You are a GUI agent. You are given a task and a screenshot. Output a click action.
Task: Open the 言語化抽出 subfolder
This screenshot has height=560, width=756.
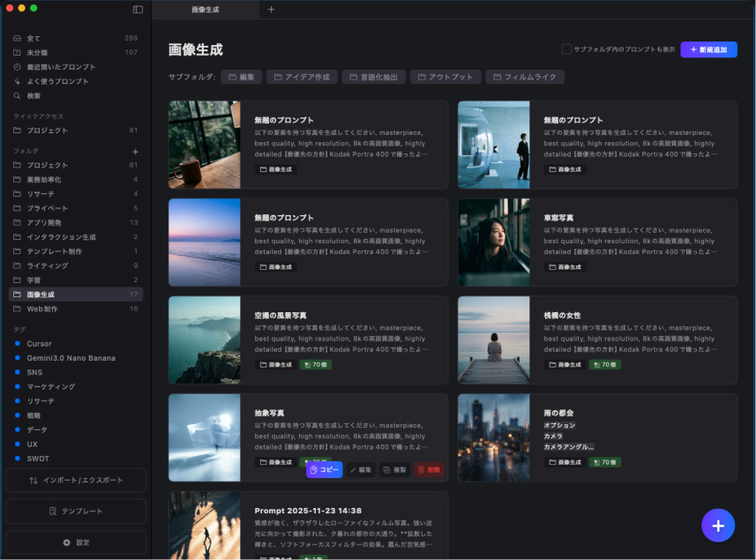[374, 77]
